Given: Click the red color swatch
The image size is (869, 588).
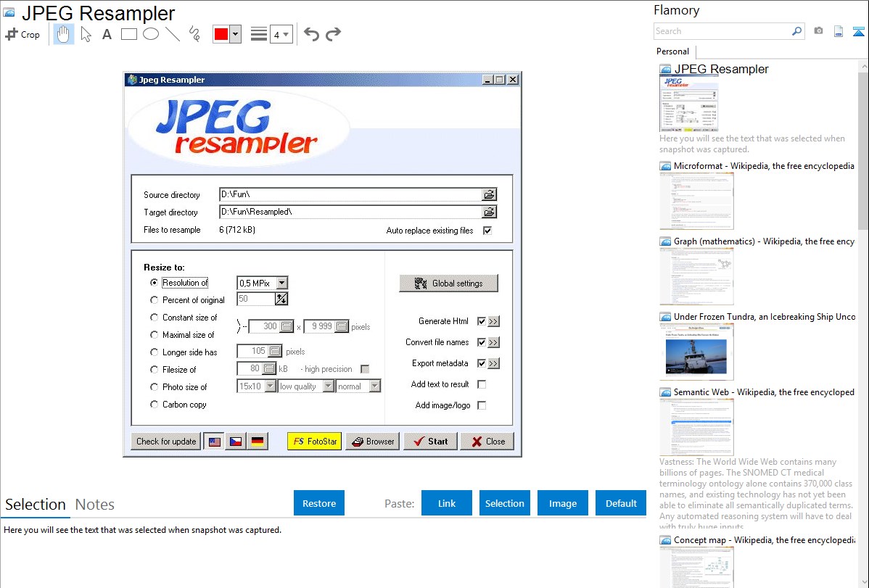Looking at the screenshot, I should click(x=221, y=34).
